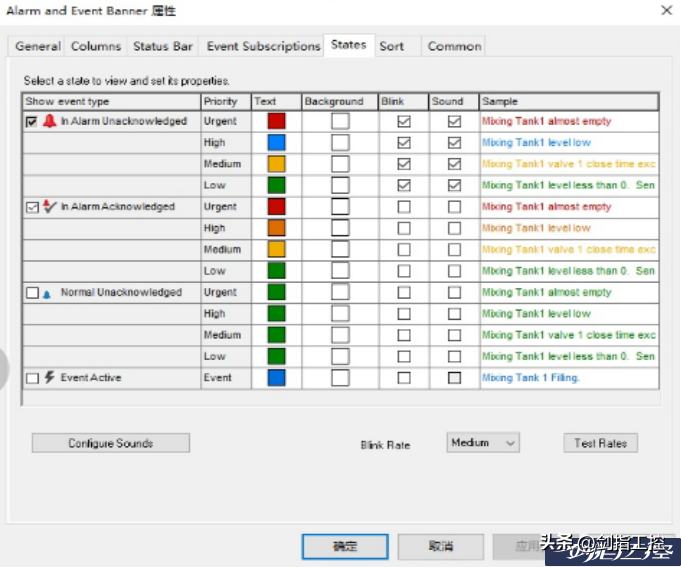Switch to the Event Subscriptions tab

click(263, 46)
